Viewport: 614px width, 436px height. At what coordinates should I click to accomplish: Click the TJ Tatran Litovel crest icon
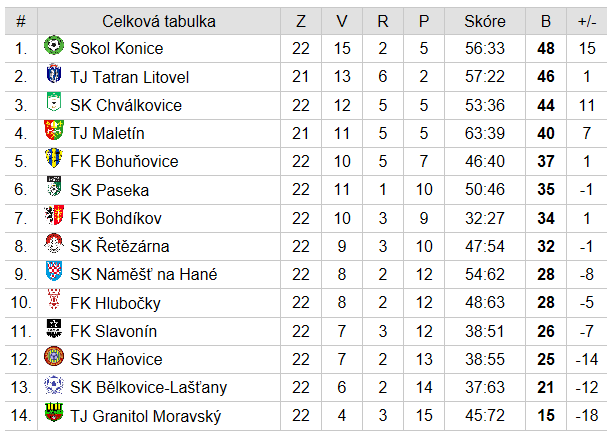click(54, 74)
